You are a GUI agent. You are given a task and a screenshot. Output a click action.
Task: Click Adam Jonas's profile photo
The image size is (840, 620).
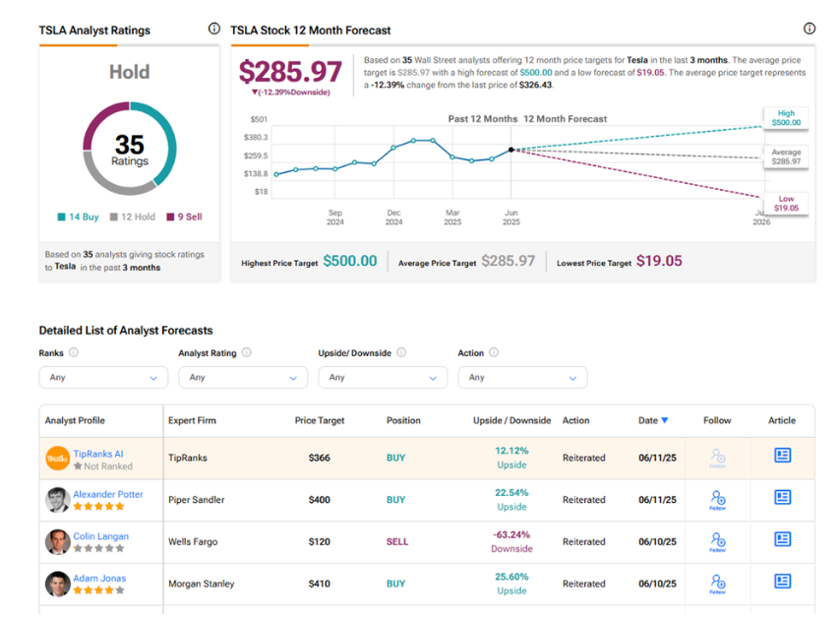pos(58,584)
